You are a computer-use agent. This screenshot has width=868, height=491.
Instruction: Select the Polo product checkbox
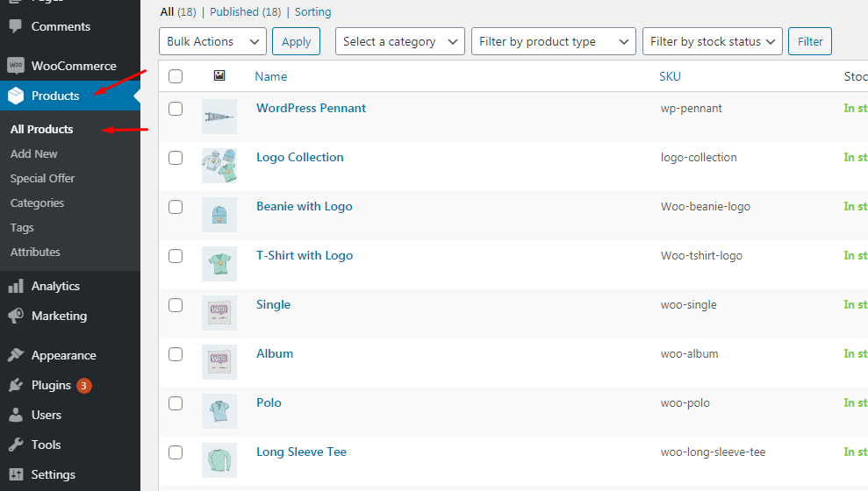pos(176,403)
